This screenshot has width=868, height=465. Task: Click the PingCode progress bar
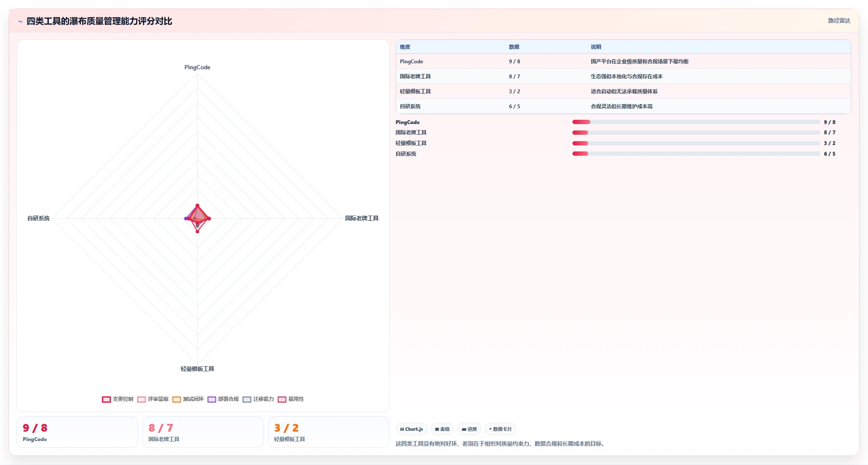(x=696, y=122)
